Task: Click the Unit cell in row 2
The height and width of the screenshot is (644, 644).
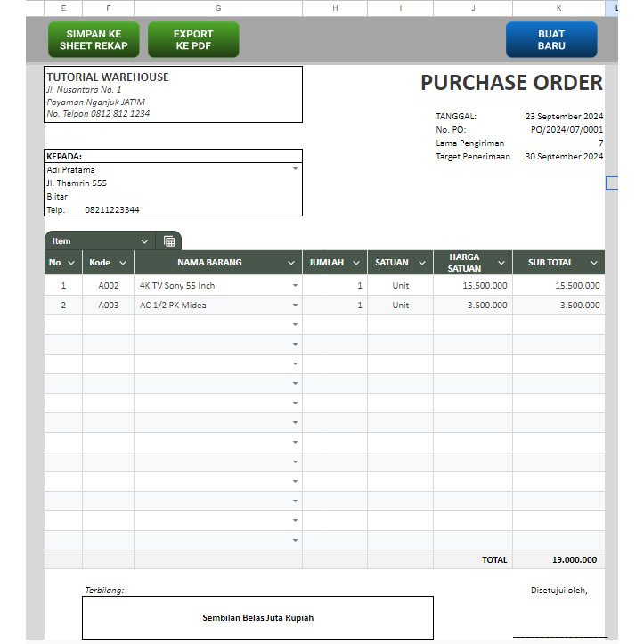Action: pyautogui.click(x=401, y=306)
